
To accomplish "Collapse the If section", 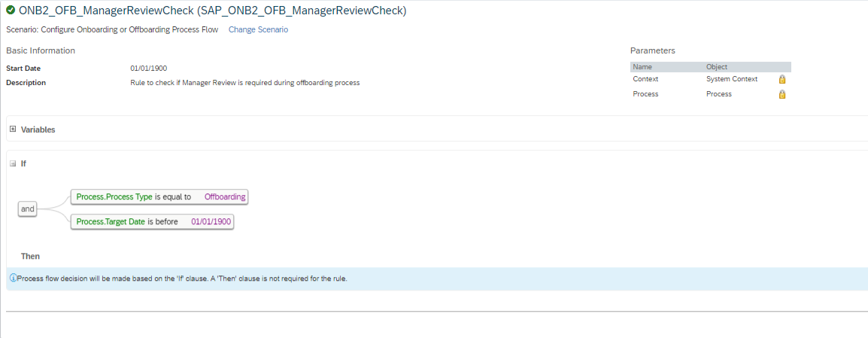I will click(13, 163).
